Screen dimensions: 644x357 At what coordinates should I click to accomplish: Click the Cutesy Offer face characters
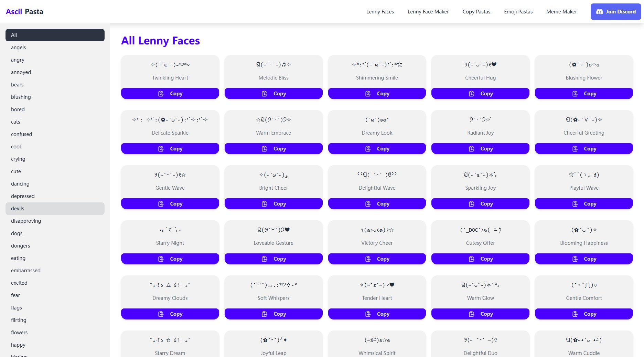click(x=480, y=230)
